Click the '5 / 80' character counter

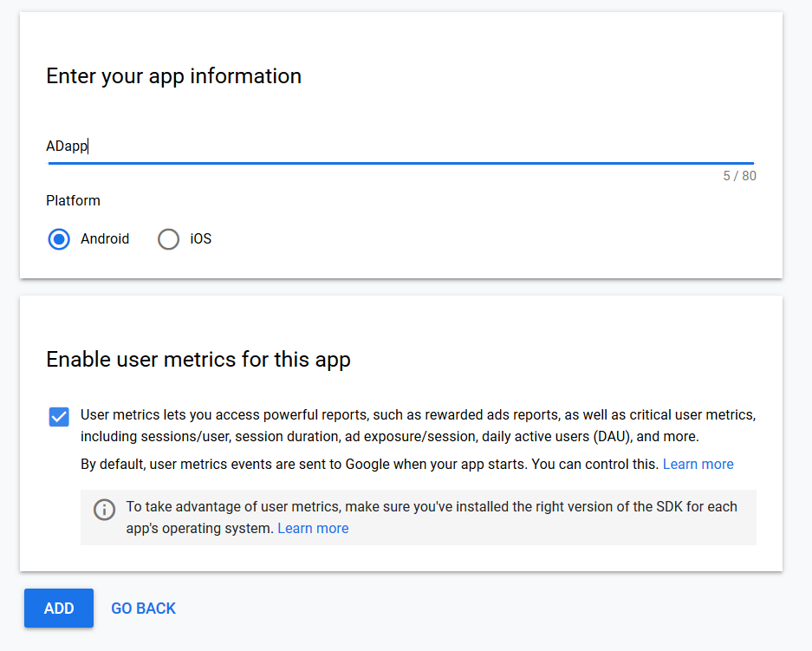click(739, 176)
